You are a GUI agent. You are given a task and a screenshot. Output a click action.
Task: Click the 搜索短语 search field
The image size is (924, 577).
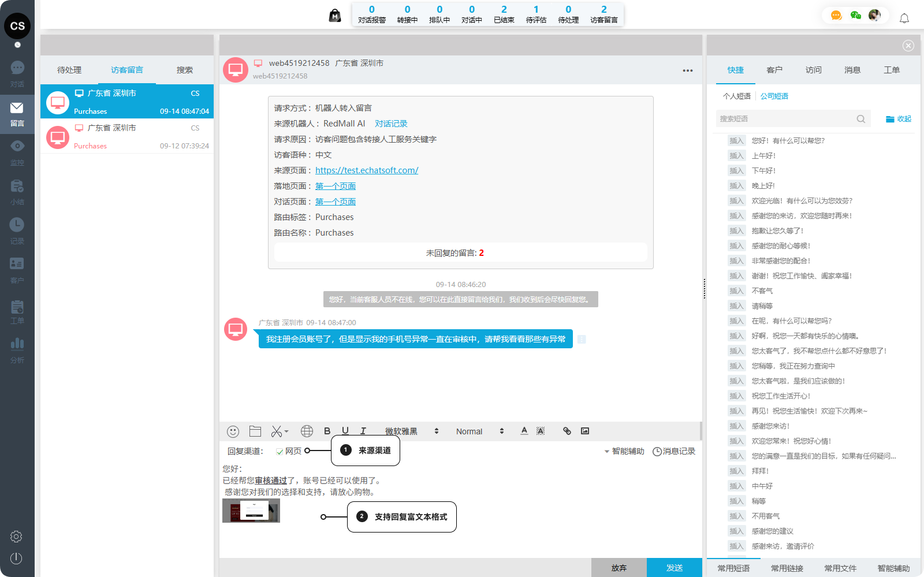pos(785,119)
